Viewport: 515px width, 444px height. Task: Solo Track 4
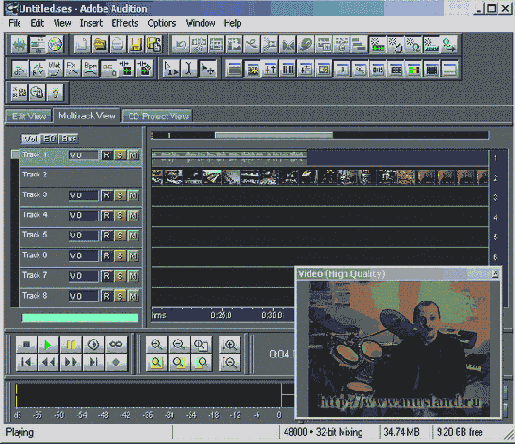click(x=120, y=216)
